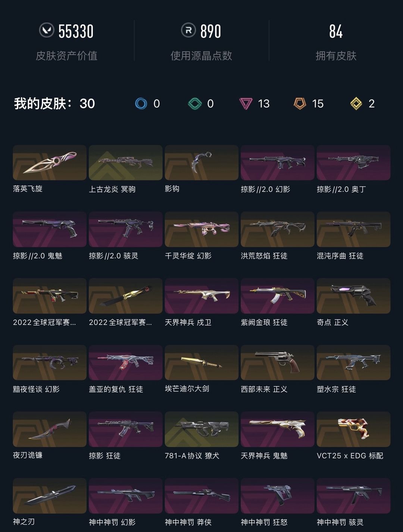The height and width of the screenshot is (532, 403).
Task: Select the 奇点 正义 skin thumbnail
Action: click(x=353, y=296)
